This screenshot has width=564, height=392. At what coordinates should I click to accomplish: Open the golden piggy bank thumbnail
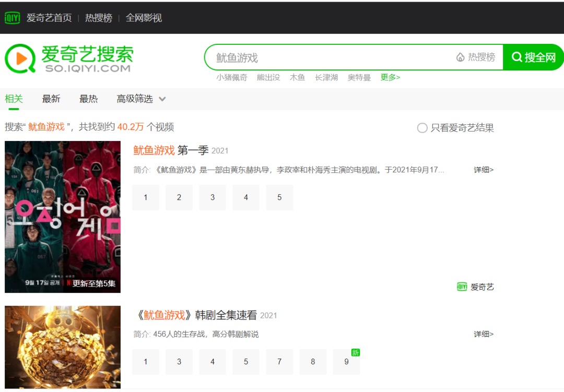tap(63, 347)
